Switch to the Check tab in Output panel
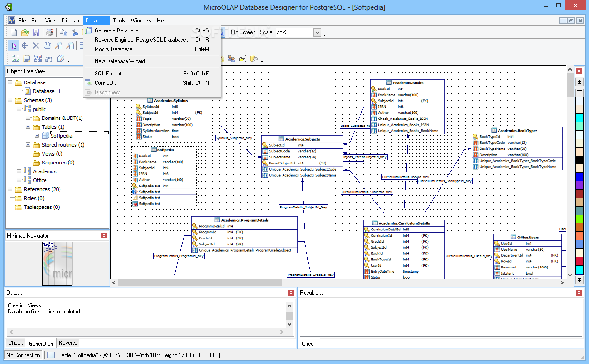The width and height of the screenshot is (589, 364). [x=15, y=343]
